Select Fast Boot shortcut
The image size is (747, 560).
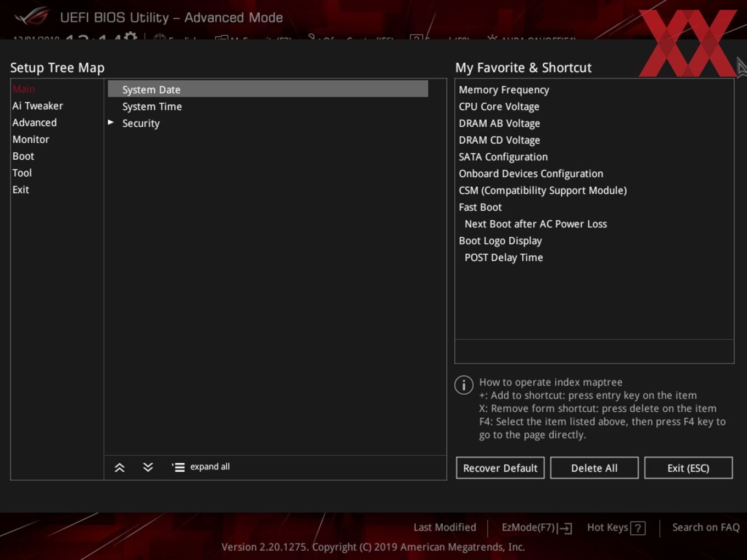coord(480,208)
